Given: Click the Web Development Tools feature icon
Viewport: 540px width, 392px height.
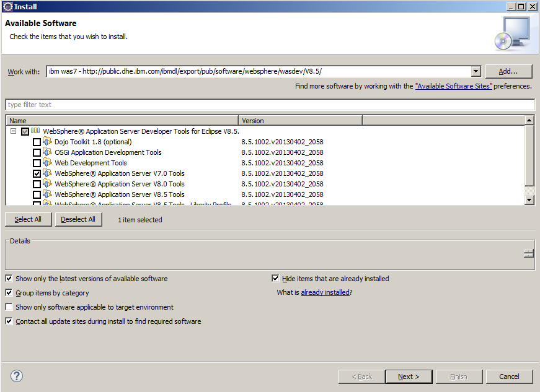Looking at the screenshot, I should 48,163.
